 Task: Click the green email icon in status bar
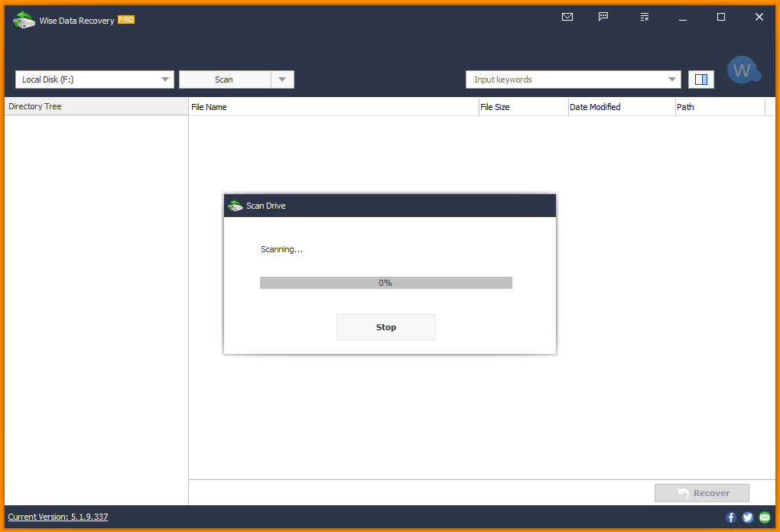pyautogui.click(x=764, y=517)
